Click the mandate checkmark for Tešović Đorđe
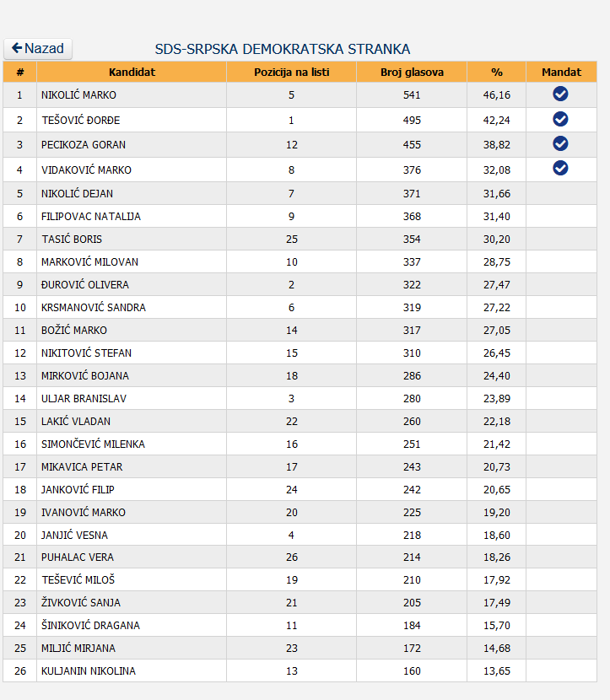The image size is (610, 700). tap(560, 119)
